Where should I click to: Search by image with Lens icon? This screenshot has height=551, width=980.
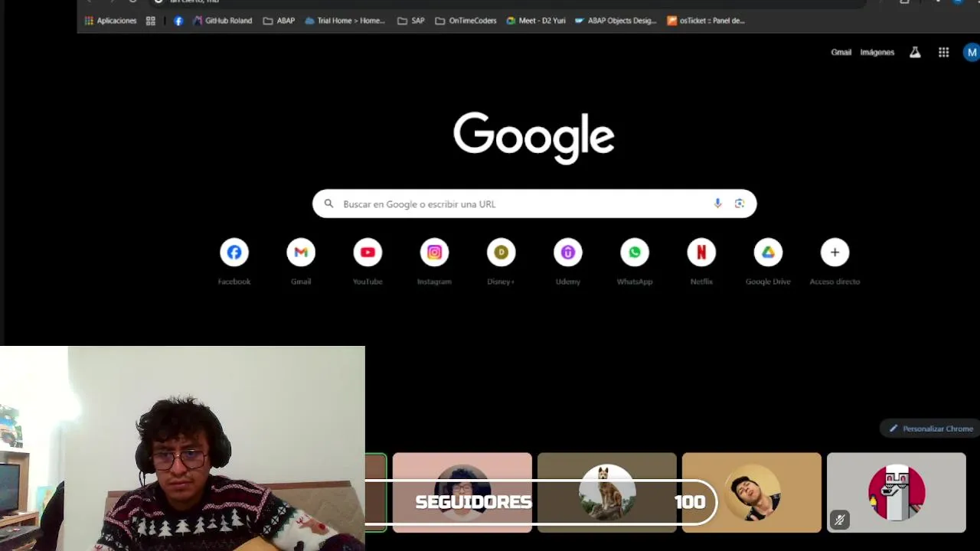point(739,204)
